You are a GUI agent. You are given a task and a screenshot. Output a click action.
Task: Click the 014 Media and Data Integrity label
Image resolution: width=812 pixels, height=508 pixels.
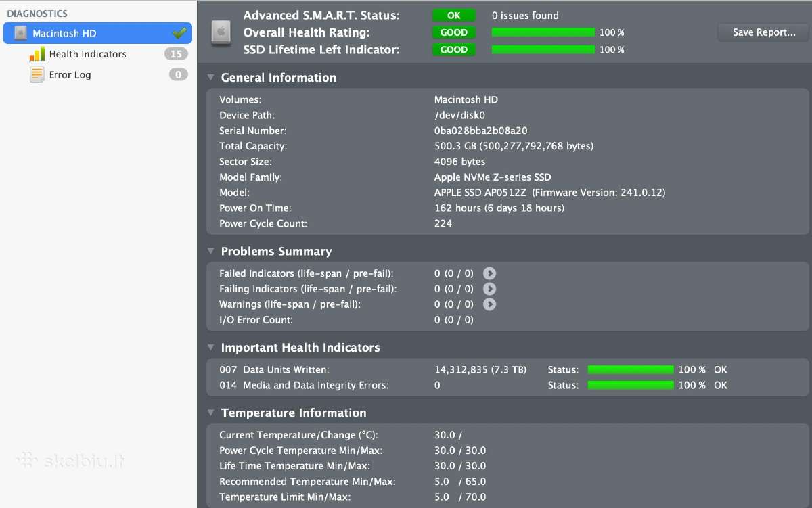[304, 385]
